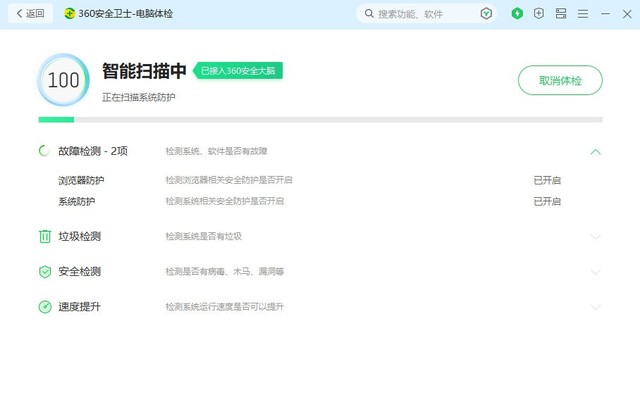
Task: Click the 已接入360安全大脑 badge
Action: tap(238, 71)
